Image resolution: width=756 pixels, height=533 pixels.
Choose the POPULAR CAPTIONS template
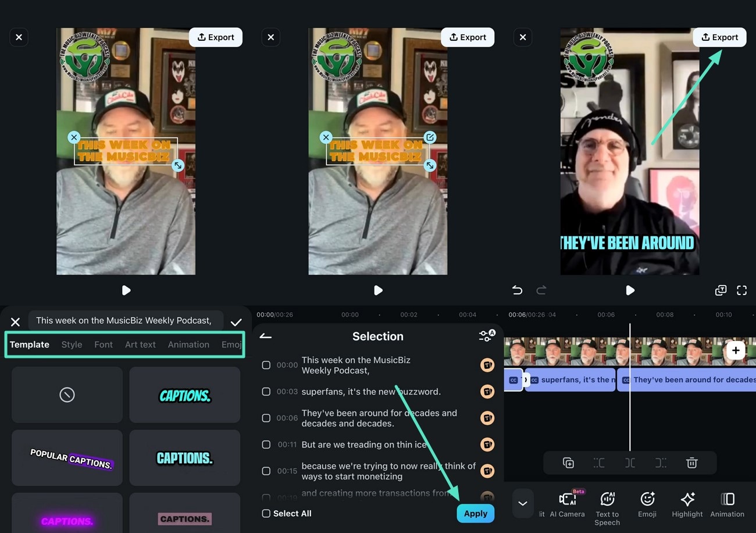[67, 458]
